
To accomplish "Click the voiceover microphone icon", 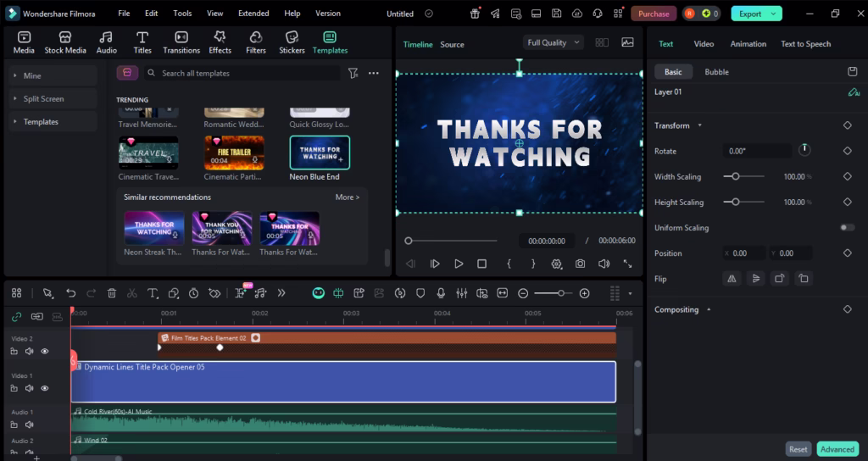I will pos(441,293).
